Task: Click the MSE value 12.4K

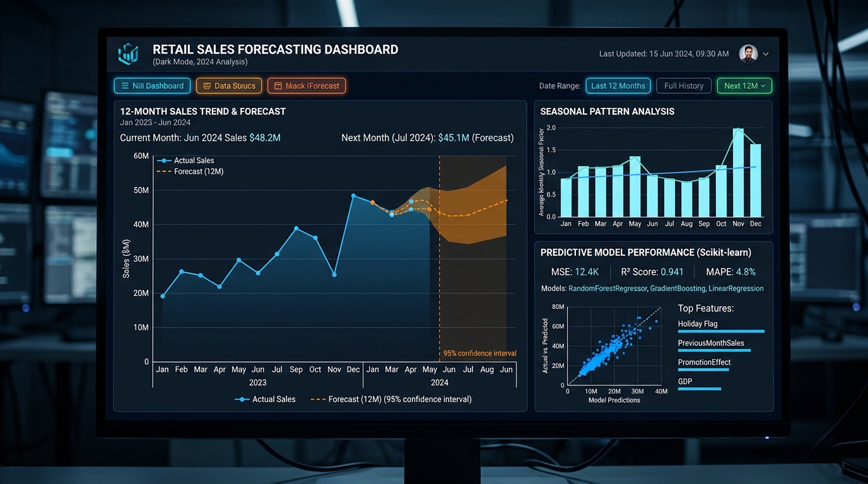Action: point(587,272)
